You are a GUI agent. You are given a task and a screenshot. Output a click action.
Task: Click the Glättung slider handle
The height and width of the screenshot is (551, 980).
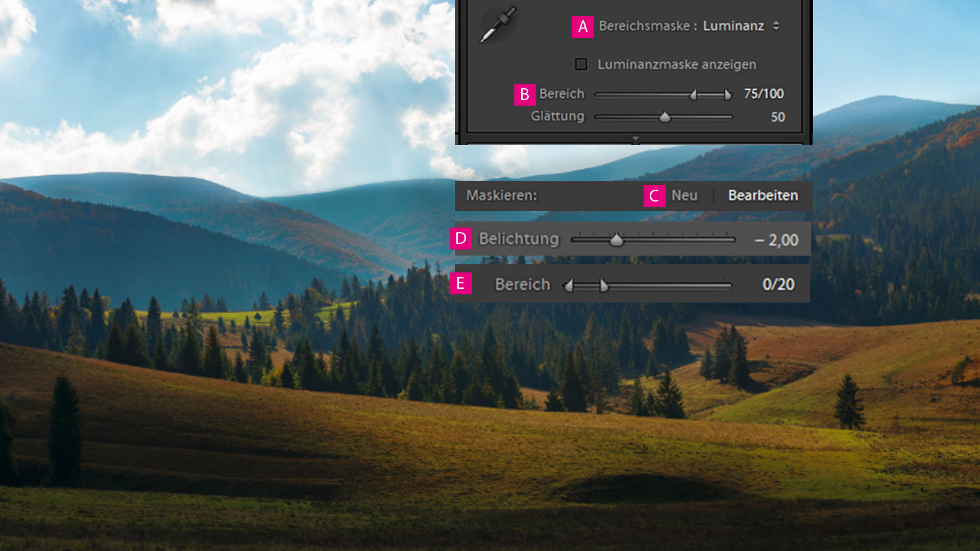tap(665, 117)
